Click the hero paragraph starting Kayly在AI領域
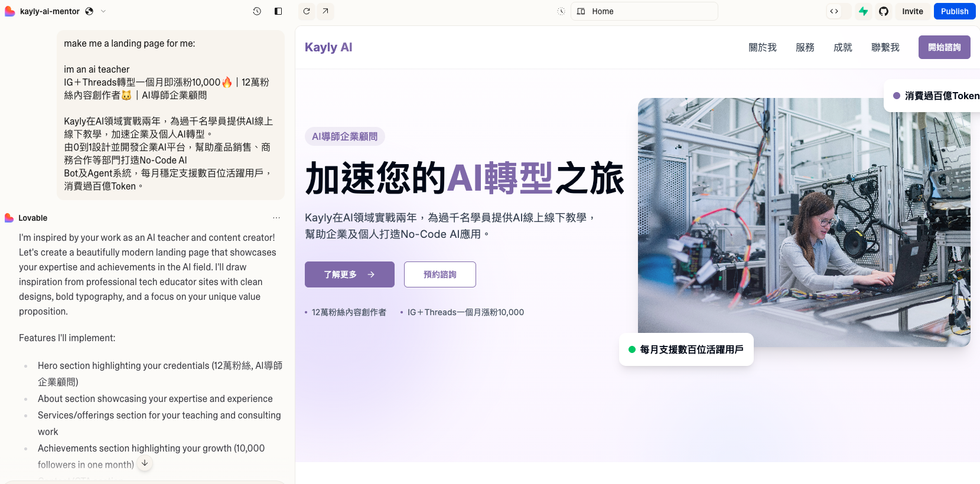The height and width of the screenshot is (484, 980). (450, 226)
